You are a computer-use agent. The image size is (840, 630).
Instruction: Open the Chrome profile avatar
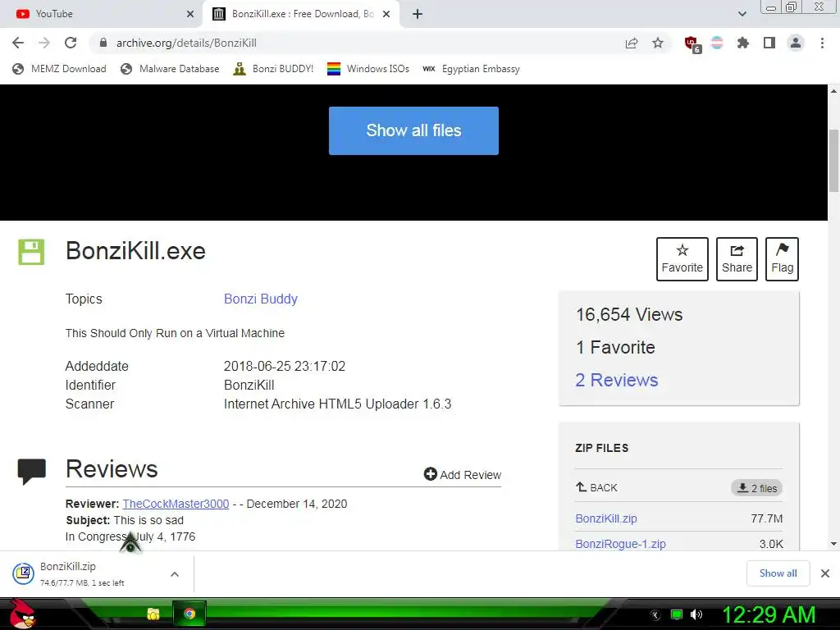pyautogui.click(x=796, y=43)
